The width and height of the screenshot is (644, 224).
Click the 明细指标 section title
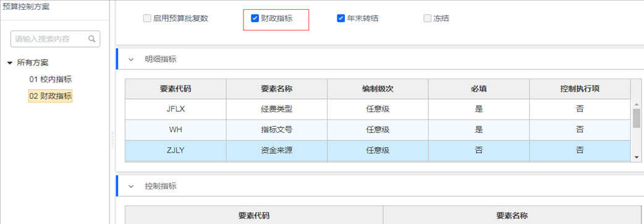[161, 59]
